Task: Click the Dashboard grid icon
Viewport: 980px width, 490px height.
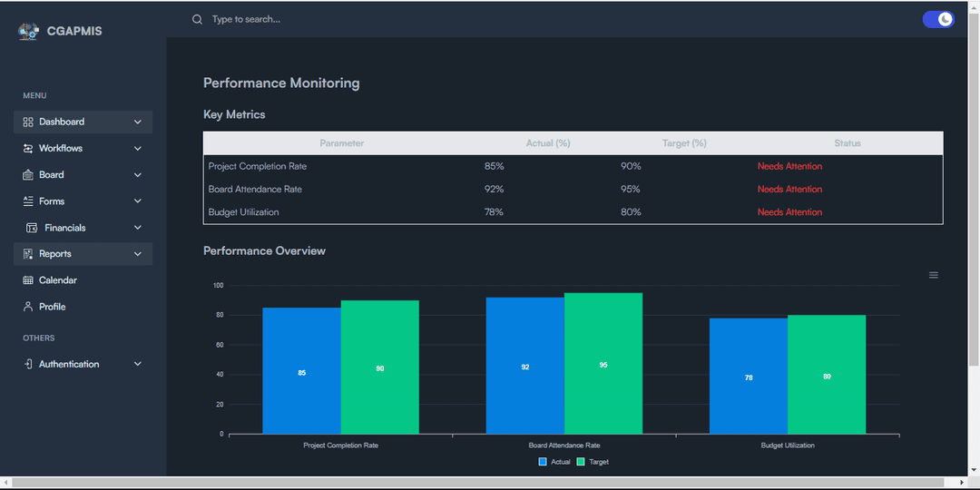Action: tap(28, 122)
